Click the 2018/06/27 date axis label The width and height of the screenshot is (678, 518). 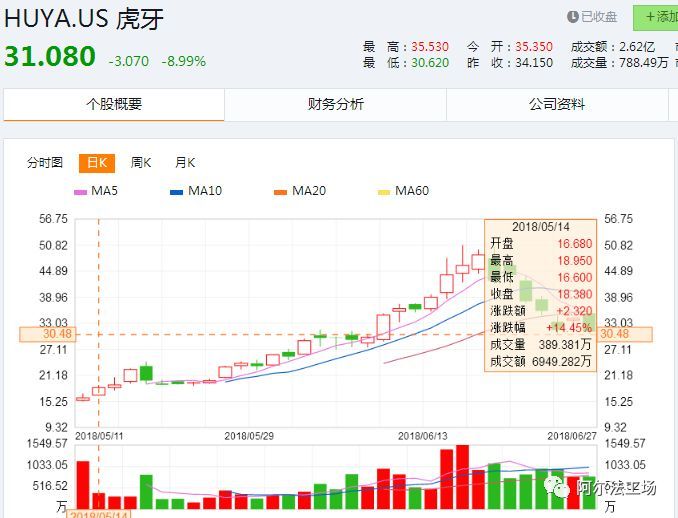[x=572, y=436]
